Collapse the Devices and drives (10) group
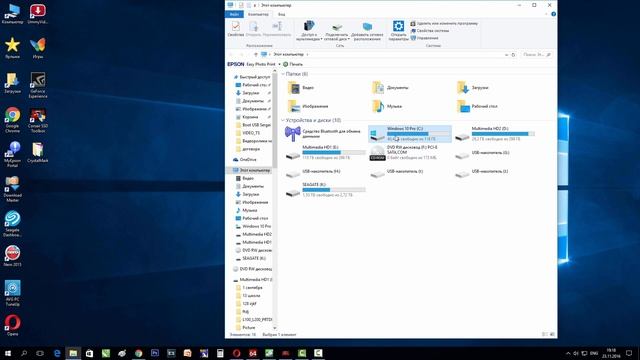Image resolution: width=640 pixels, height=360 pixels. click(283, 120)
